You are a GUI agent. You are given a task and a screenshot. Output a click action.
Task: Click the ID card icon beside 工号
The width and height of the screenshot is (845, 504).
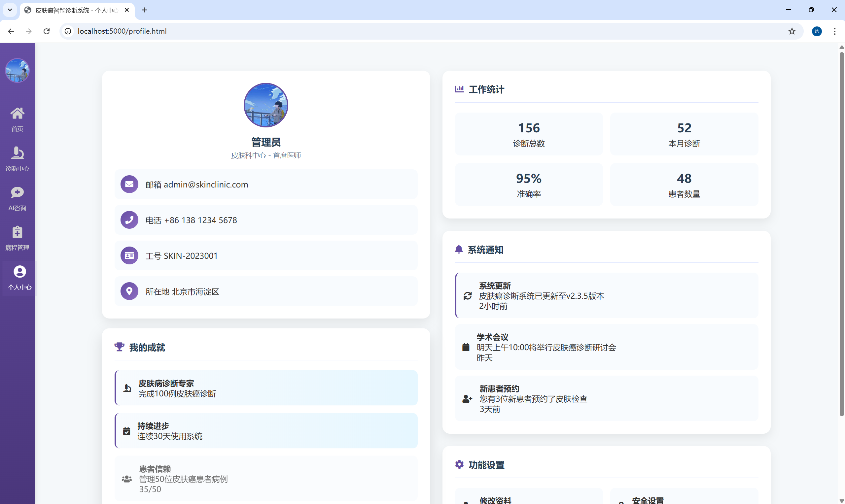pyautogui.click(x=129, y=256)
